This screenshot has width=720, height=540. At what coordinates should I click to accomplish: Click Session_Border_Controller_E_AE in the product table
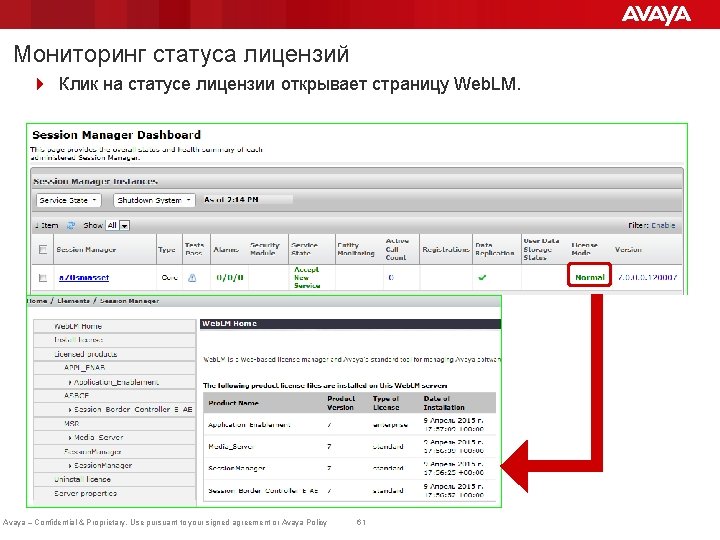click(x=263, y=490)
